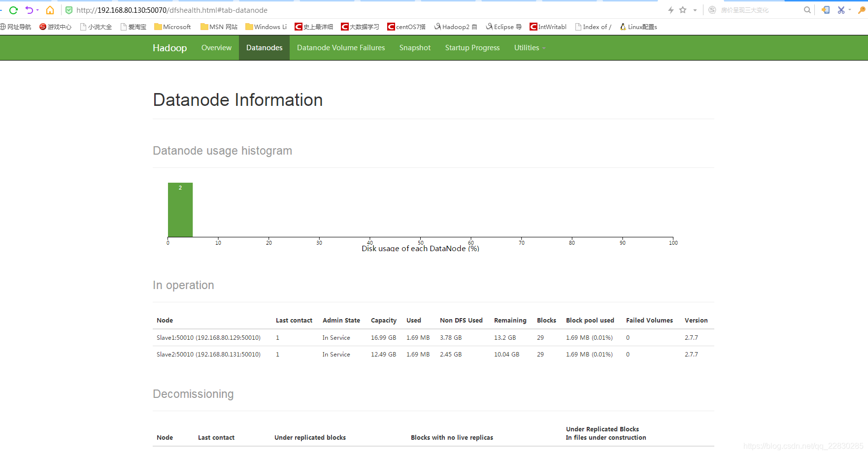Open the 网址导航 bookmark

coord(16,27)
